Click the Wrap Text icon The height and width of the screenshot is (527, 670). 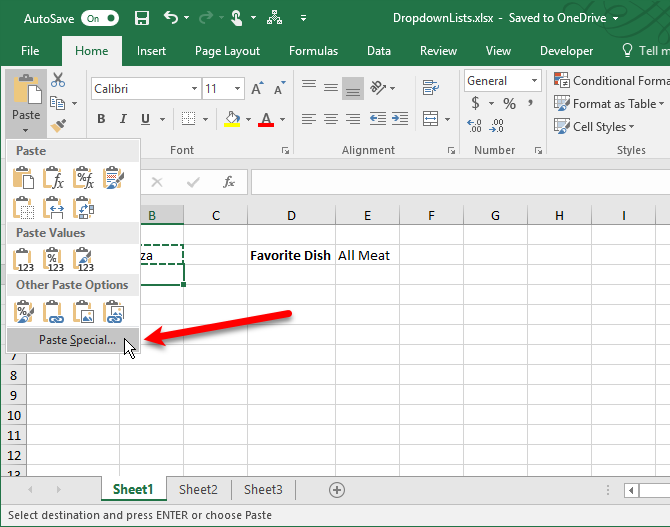pos(431,88)
